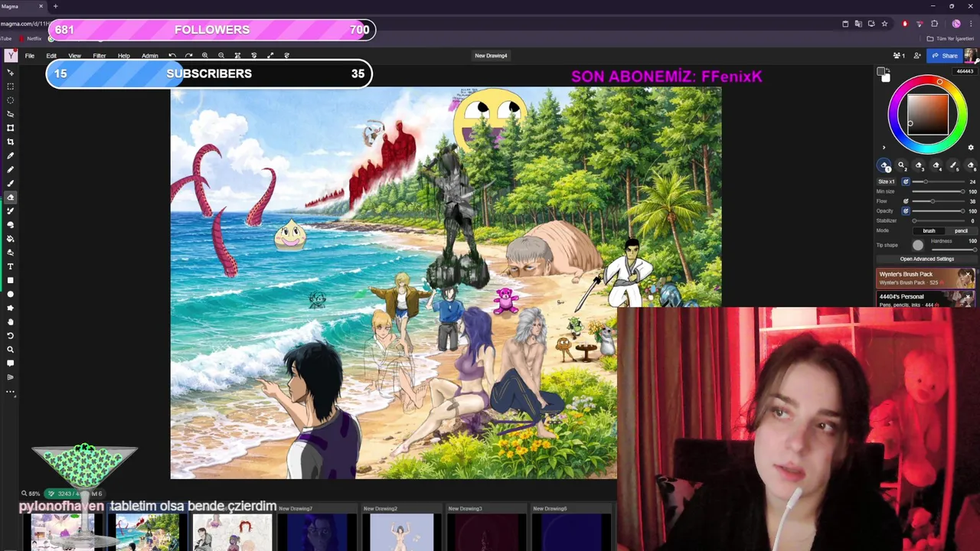The width and height of the screenshot is (980, 551).
Task: Click the Share button
Action: click(944, 55)
